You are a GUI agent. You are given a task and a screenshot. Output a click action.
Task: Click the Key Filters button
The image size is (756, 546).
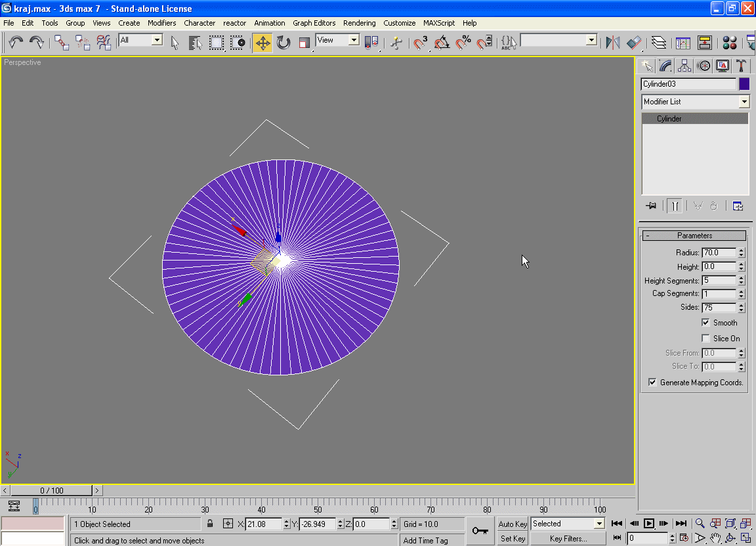tap(568, 539)
